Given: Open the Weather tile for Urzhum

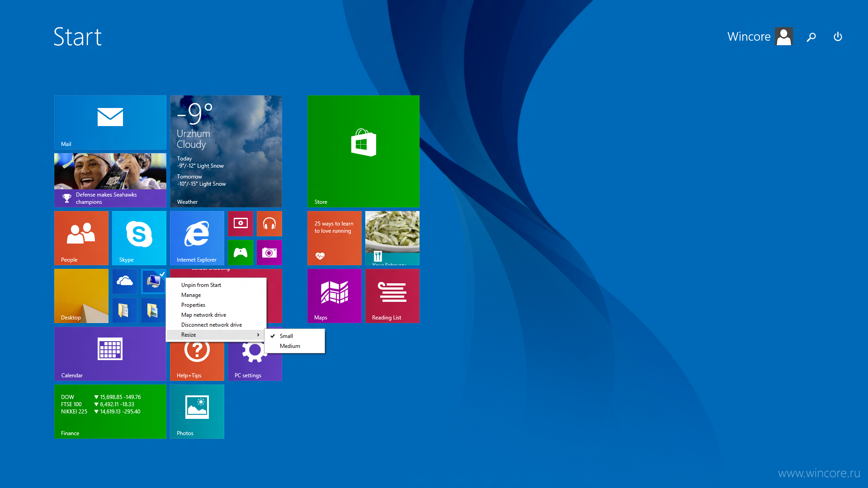Looking at the screenshot, I should click(226, 151).
